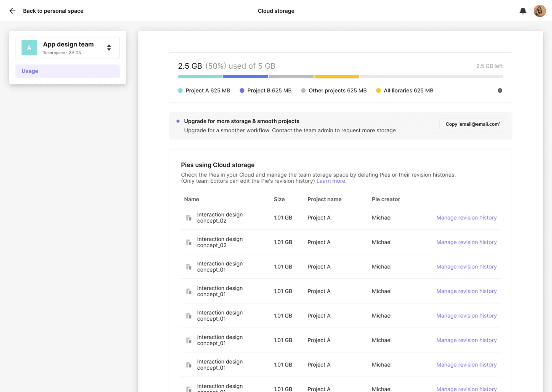Image resolution: width=552 pixels, height=392 pixels.
Task: Click file icon of first Interaction design concept_02
Action: click(x=189, y=218)
